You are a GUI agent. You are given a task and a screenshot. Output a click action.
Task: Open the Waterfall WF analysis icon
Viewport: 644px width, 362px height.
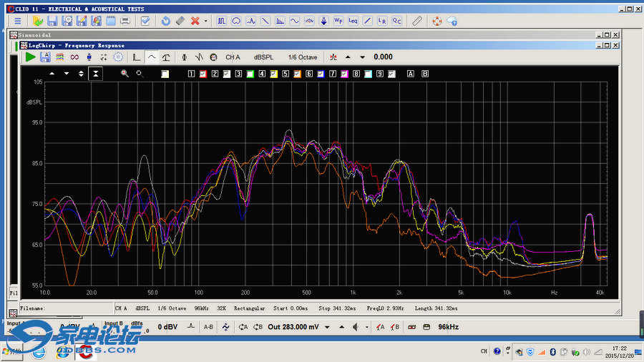pos(338,21)
